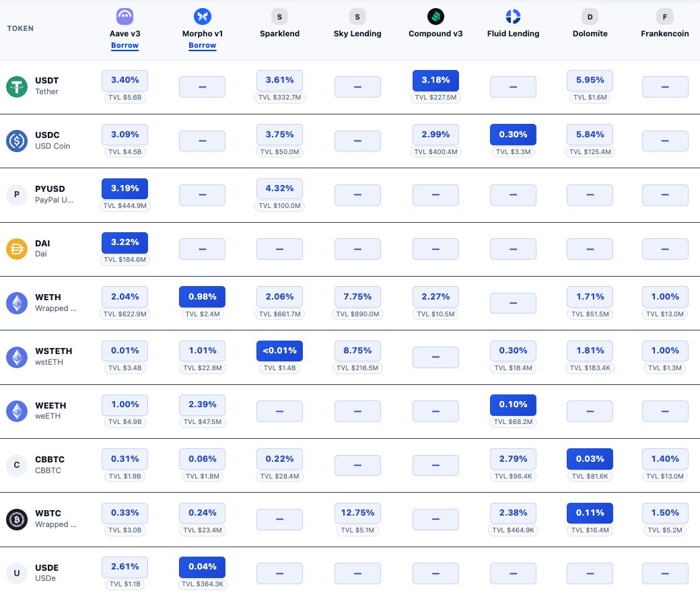Click the Sky Lending 'S' icon
The width and height of the screenshot is (700, 595).
357,17
